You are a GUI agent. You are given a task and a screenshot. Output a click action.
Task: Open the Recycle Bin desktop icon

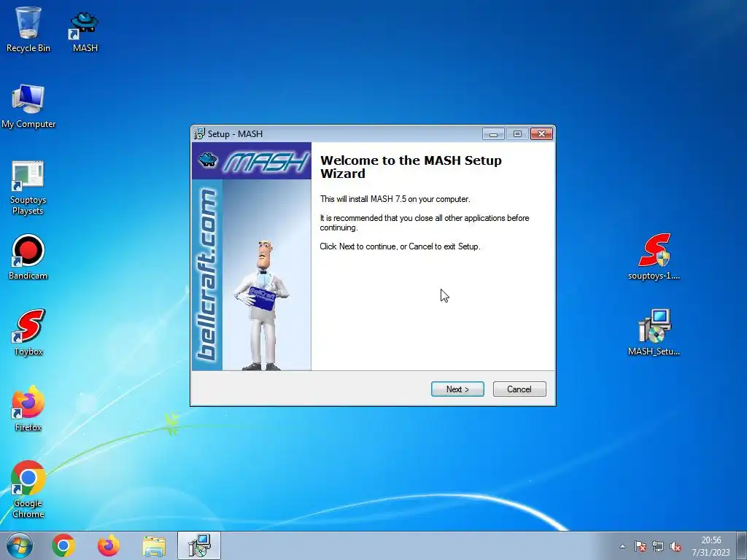[28, 29]
